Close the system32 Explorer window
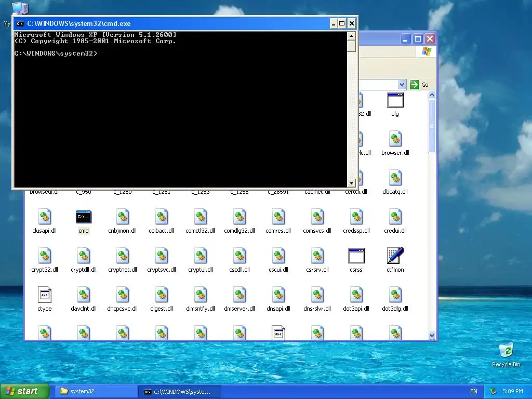The image size is (532, 399). pos(430,39)
